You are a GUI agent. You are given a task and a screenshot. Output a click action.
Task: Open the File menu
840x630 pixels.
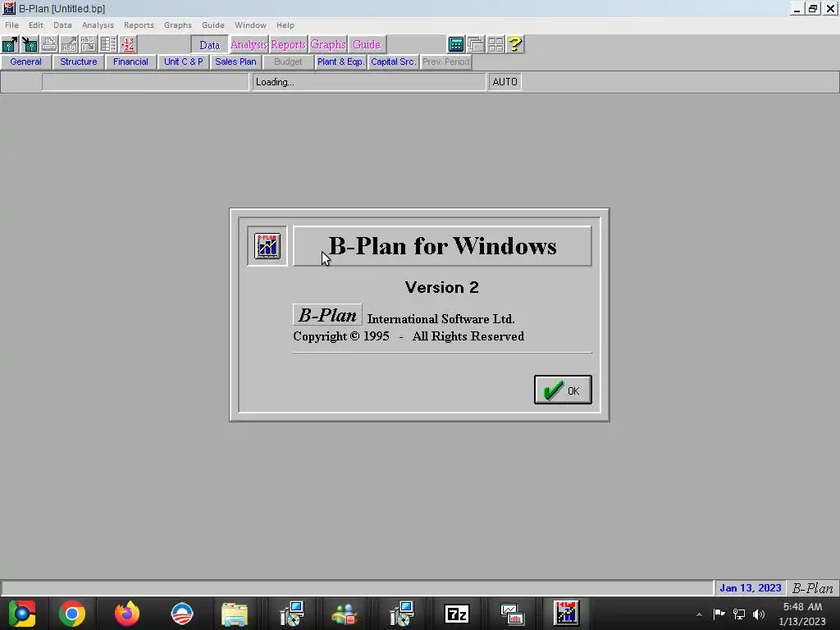click(x=11, y=25)
